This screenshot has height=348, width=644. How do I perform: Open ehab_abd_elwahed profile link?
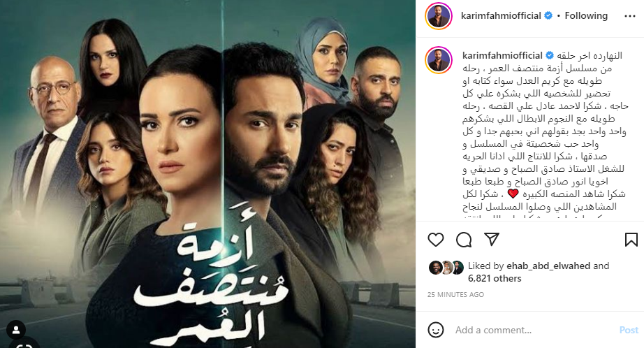point(548,266)
